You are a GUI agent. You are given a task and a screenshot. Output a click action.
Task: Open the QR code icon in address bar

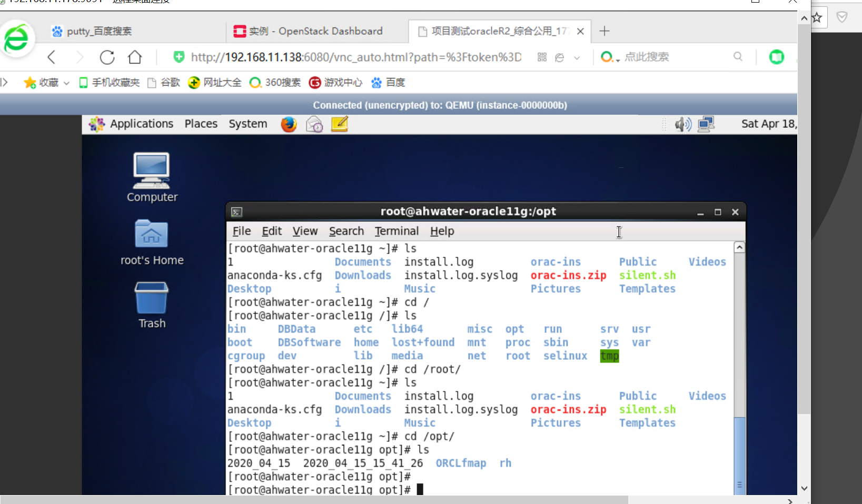point(542,57)
